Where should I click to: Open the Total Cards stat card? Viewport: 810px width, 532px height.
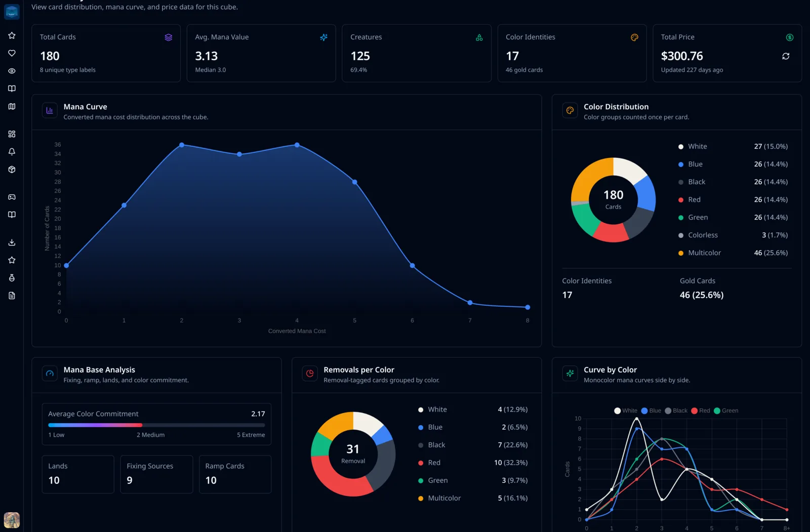click(x=106, y=53)
